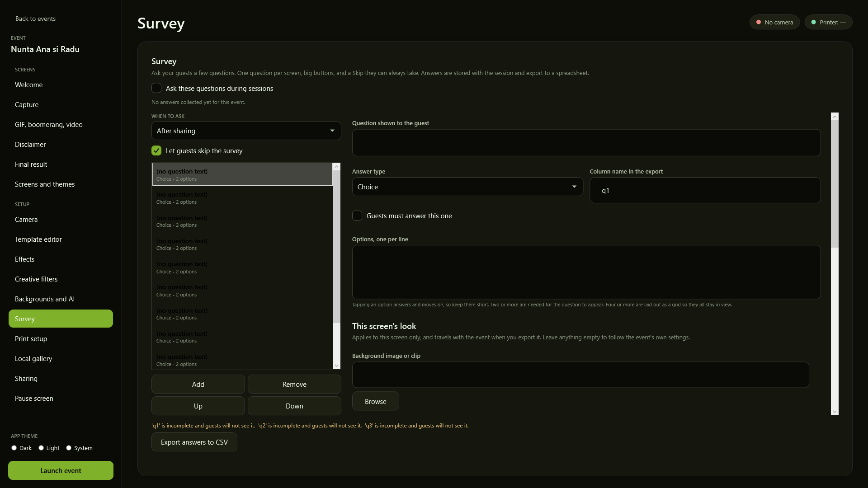The height and width of the screenshot is (488, 868).
Task: Uncheck Let guests skip the survey
Action: (x=156, y=150)
